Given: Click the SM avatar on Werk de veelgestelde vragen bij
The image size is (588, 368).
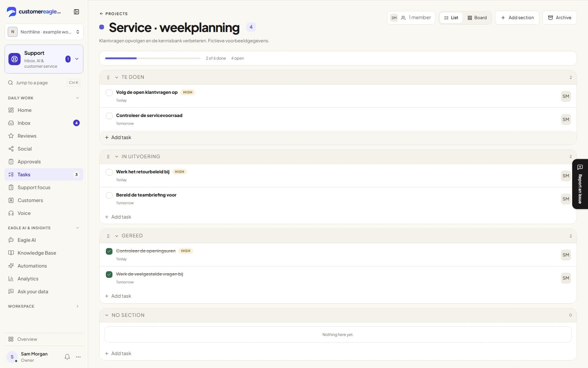Looking at the screenshot, I should point(566,278).
